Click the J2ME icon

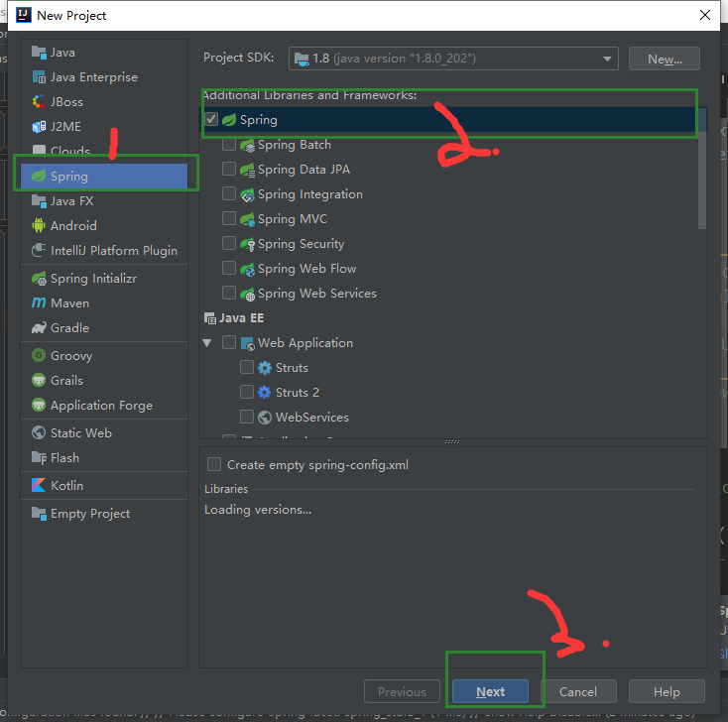[39, 126]
